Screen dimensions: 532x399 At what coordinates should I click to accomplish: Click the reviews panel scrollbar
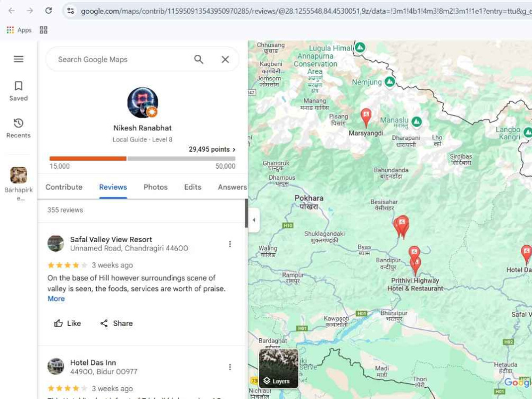coord(246,213)
